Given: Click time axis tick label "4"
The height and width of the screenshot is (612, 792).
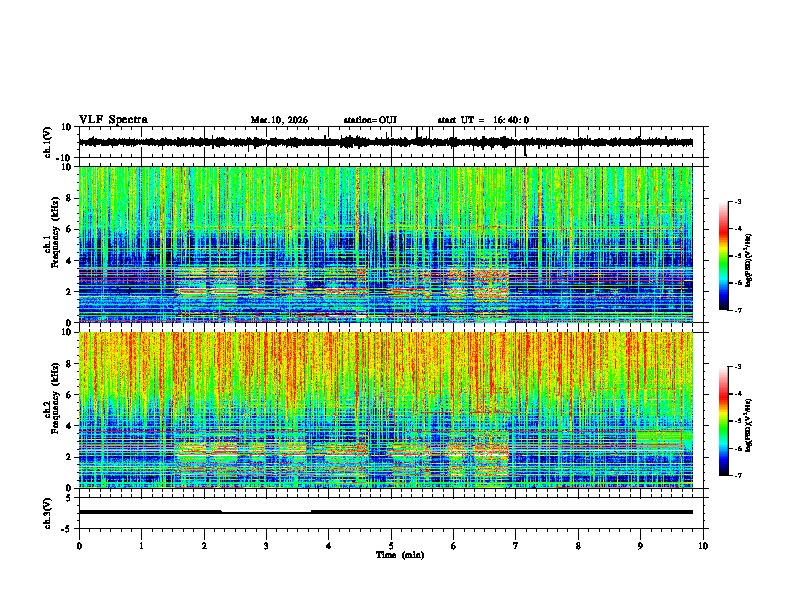Looking at the screenshot, I should click(x=329, y=546).
